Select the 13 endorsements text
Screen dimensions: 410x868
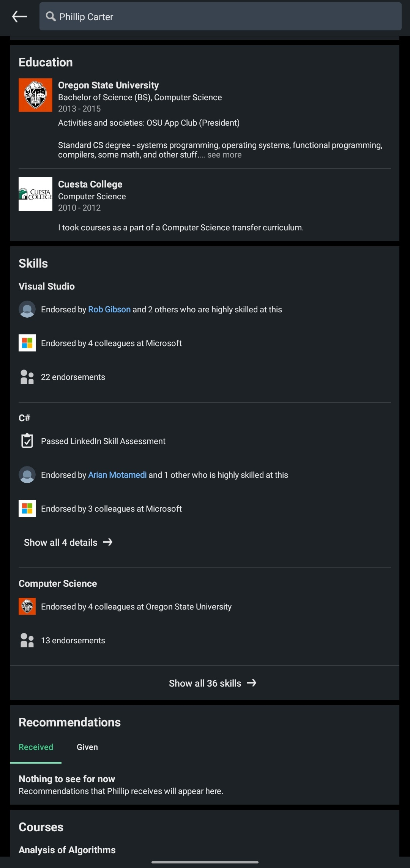click(73, 640)
